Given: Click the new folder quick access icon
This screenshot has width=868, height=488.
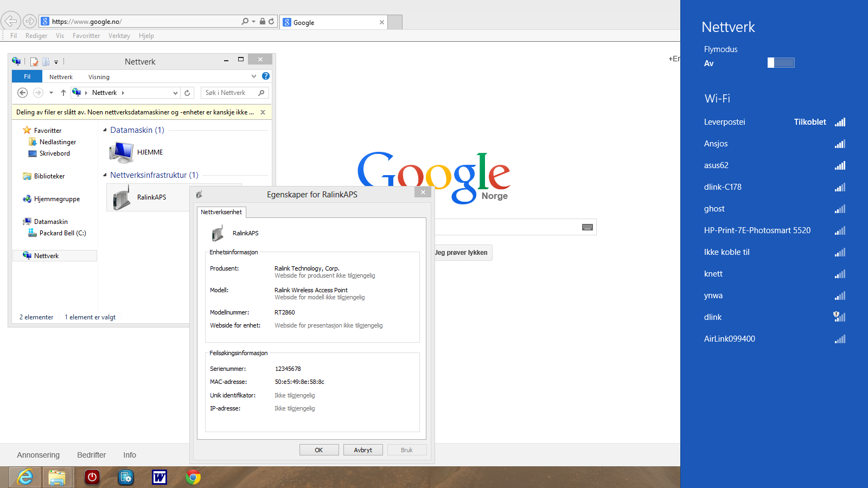Looking at the screenshot, I should [46, 61].
